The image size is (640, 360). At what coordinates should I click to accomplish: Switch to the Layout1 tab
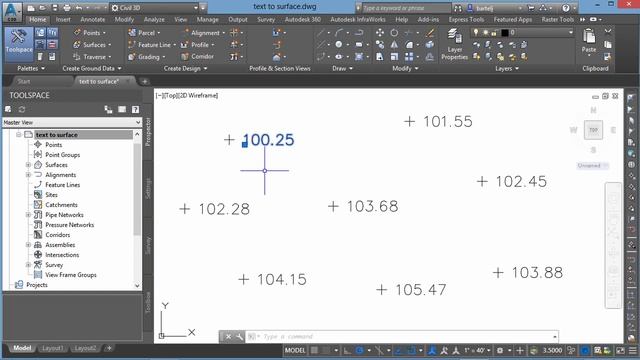pos(53,348)
